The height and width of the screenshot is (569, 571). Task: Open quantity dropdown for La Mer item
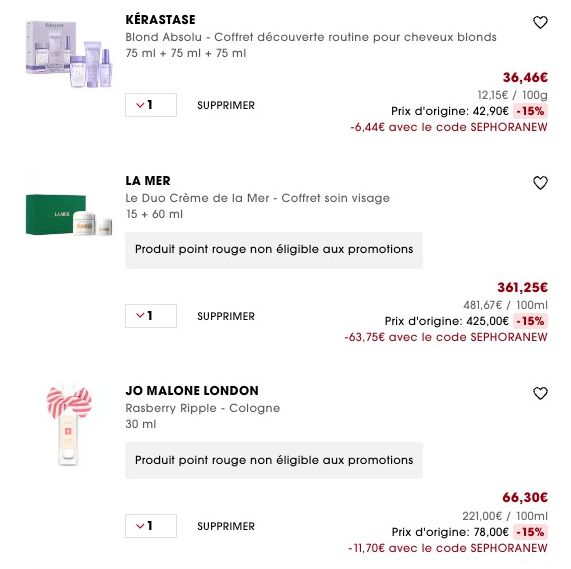click(151, 316)
